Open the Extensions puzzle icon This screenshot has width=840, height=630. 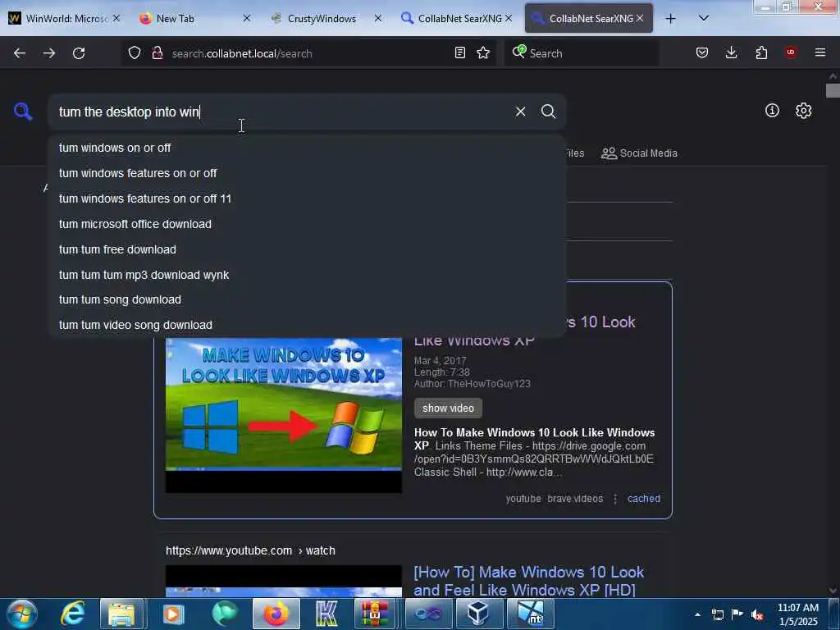pyautogui.click(x=761, y=52)
